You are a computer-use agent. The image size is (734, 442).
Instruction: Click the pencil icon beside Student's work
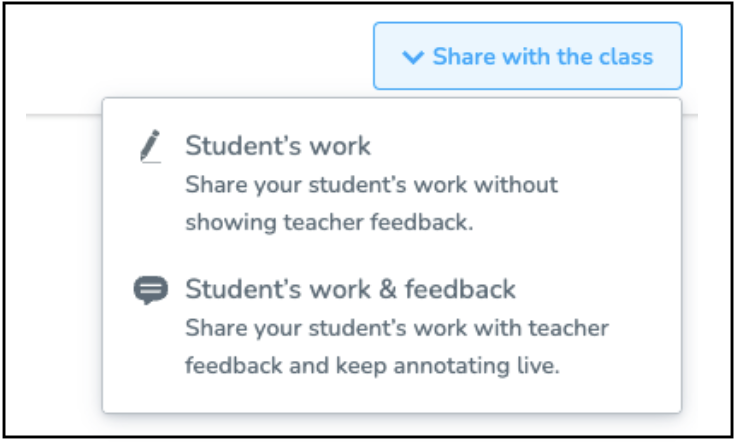tap(150, 147)
